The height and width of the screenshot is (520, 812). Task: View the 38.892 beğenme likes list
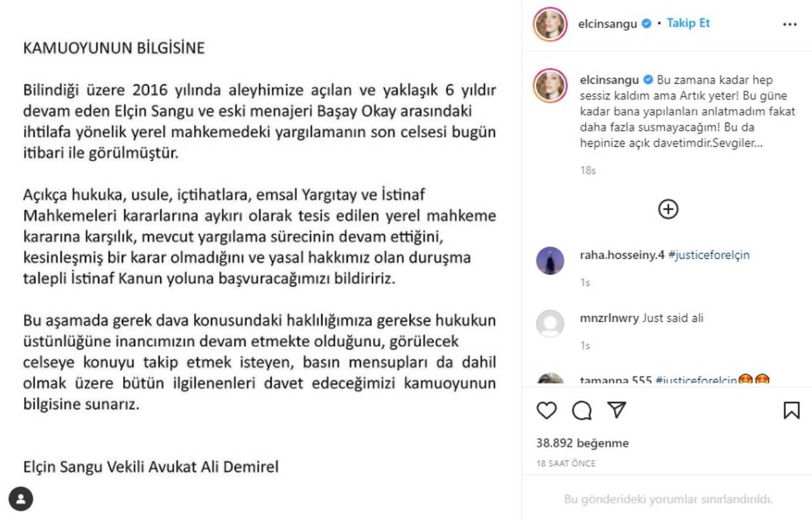click(582, 443)
